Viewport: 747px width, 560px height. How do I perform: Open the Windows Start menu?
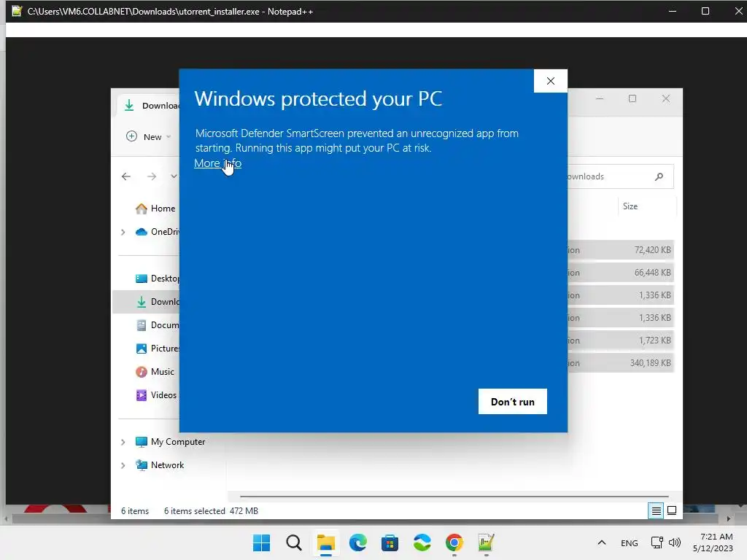tap(262, 542)
